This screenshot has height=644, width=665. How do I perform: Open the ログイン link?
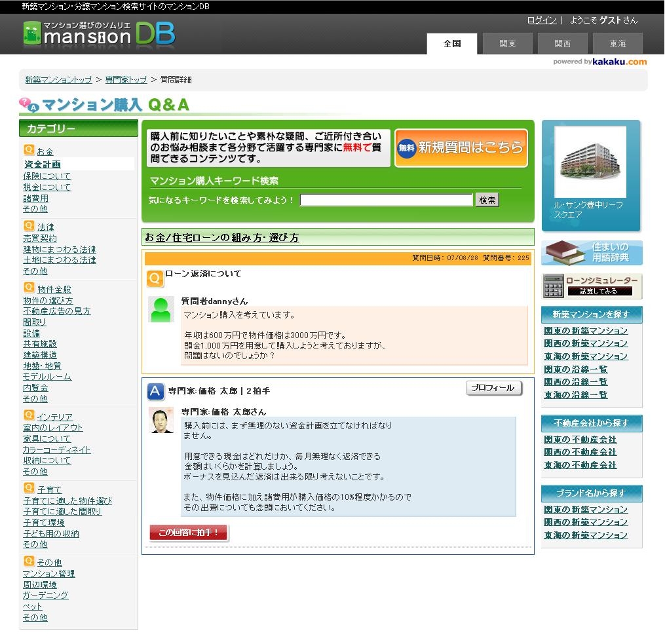coord(541,20)
